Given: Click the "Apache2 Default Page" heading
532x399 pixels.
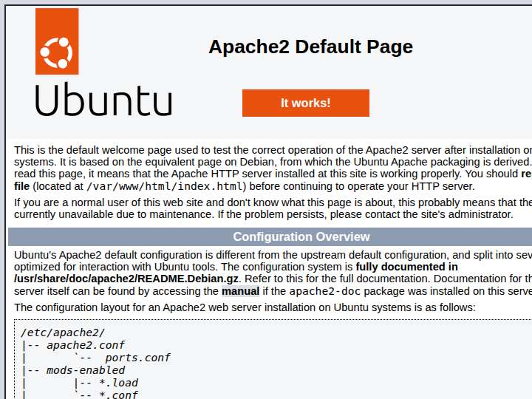Looking at the screenshot, I should tap(310, 47).
